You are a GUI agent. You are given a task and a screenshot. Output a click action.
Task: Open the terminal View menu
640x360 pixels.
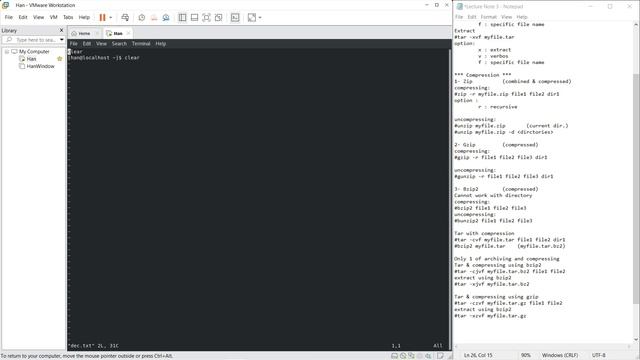(x=101, y=44)
